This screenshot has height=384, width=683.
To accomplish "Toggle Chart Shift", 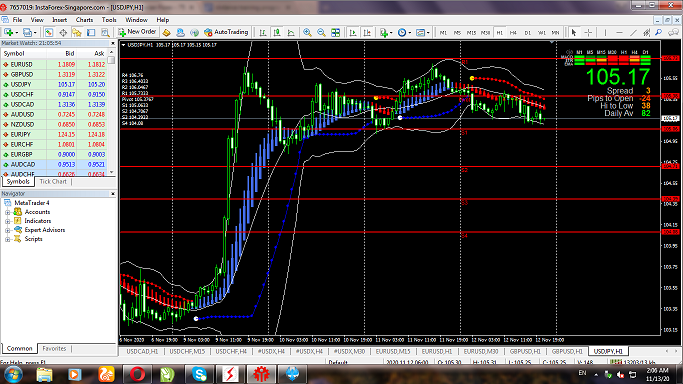I will (x=367, y=32).
